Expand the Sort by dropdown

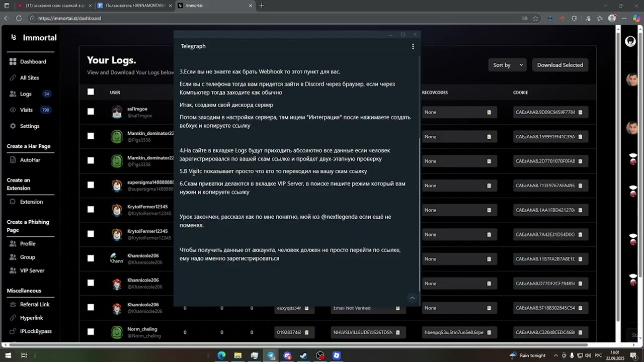(x=507, y=65)
